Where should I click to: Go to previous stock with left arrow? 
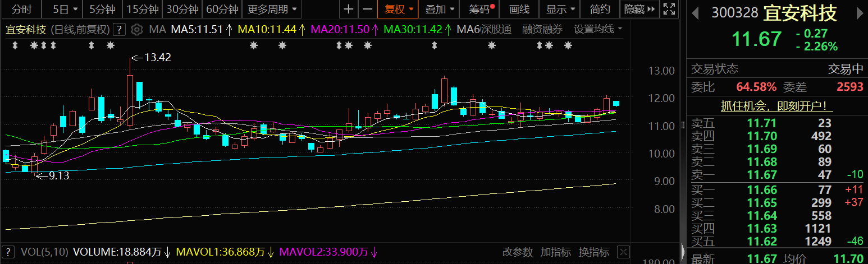pyautogui.click(x=695, y=12)
